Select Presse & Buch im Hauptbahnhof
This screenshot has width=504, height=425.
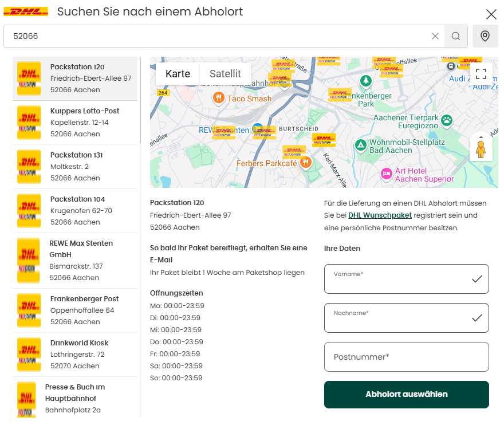pyautogui.click(x=75, y=398)
